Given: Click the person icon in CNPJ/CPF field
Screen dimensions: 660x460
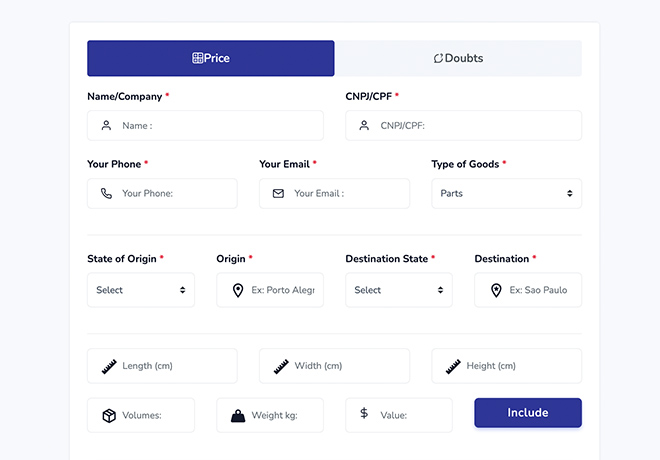Looking at the screenshot, I should 364,126.
